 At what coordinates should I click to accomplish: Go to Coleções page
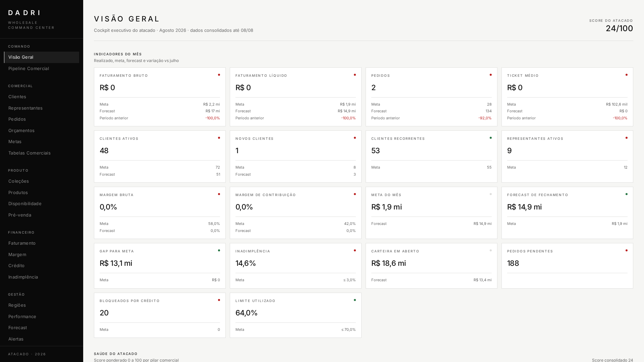[x=42, y=181]
